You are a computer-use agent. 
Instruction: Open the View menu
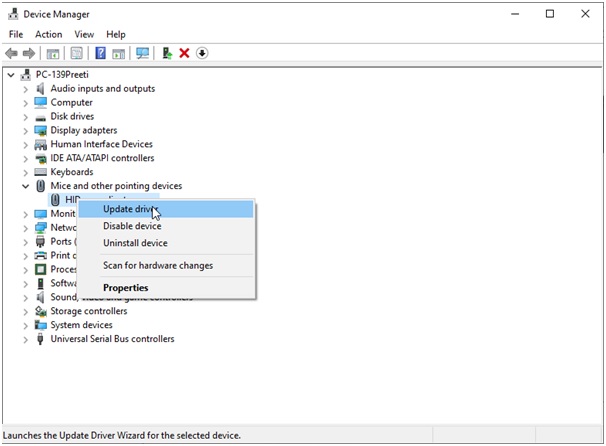tap(83, 34)
